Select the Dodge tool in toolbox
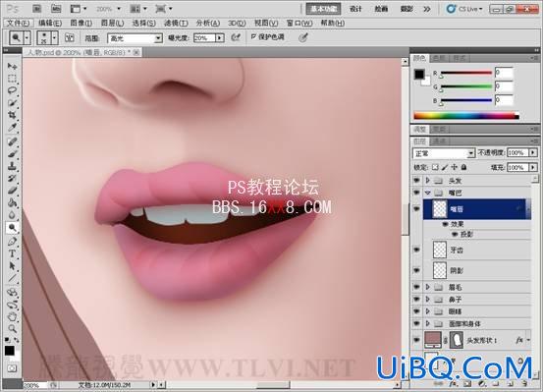 pos(12,228)
